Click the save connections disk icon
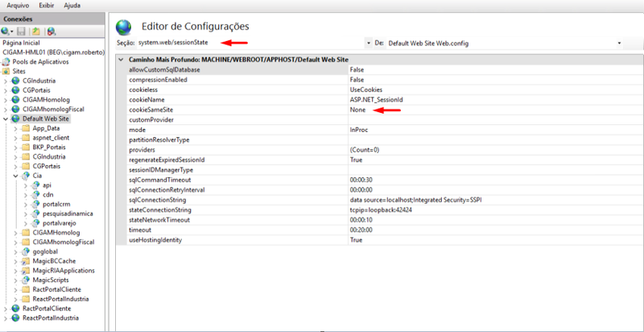Viewport: 644px width, 332px height. click(22, 31)
